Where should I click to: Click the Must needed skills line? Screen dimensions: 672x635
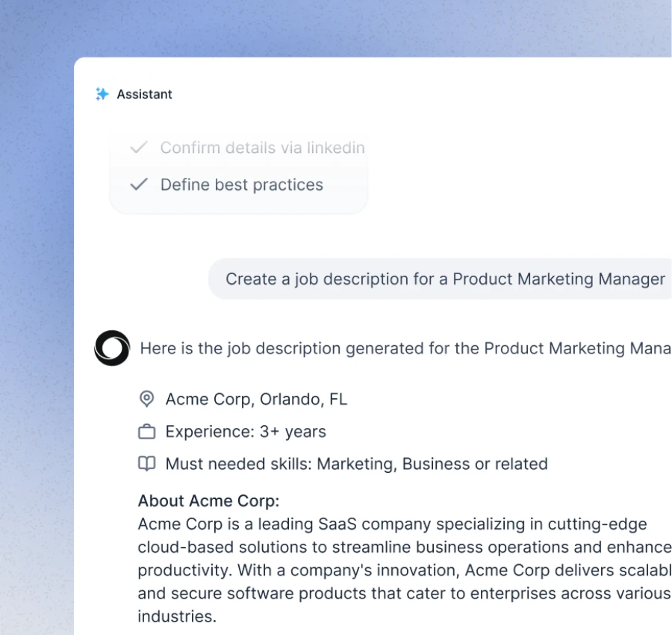tap(356, 464)
